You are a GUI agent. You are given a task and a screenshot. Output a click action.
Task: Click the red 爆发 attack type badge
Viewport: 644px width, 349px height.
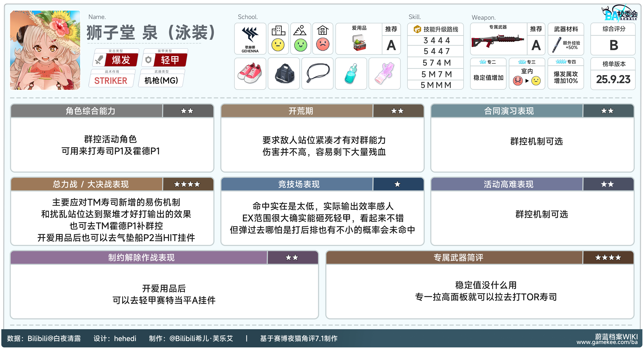(x=121, y=60)
